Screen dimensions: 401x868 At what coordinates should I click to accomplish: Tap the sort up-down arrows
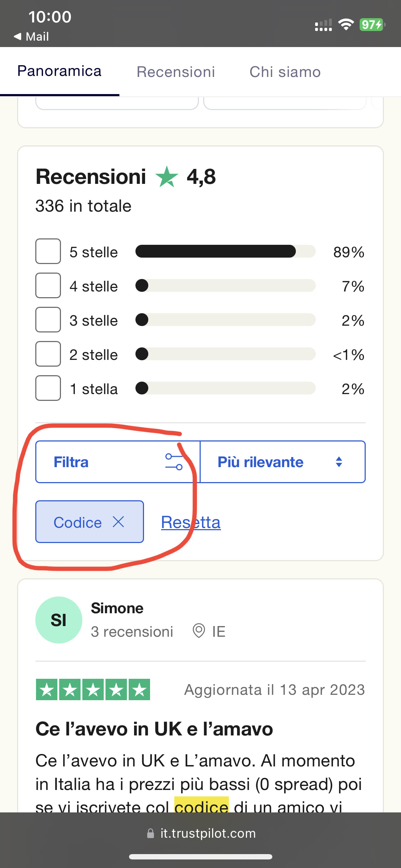339,462
